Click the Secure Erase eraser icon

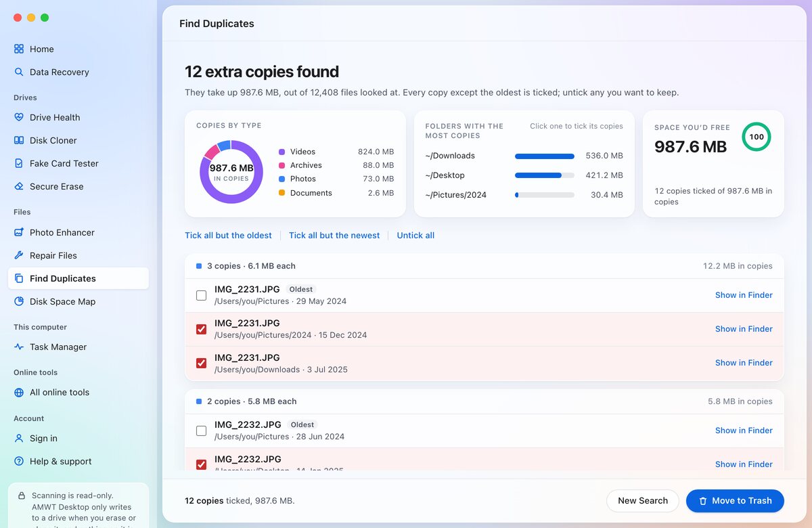coord(19,186)
